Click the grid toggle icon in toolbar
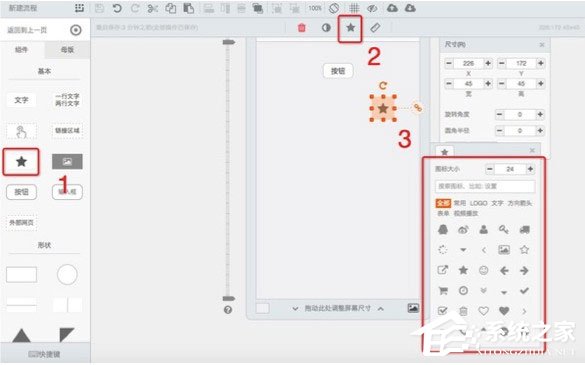This screenshot has width=585, height=365. click(354, 8)
